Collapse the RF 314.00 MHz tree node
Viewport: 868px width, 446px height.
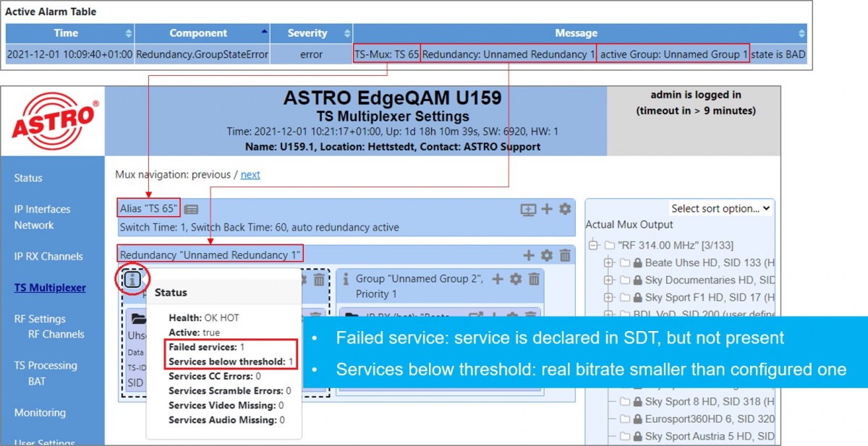click(595, 246)
